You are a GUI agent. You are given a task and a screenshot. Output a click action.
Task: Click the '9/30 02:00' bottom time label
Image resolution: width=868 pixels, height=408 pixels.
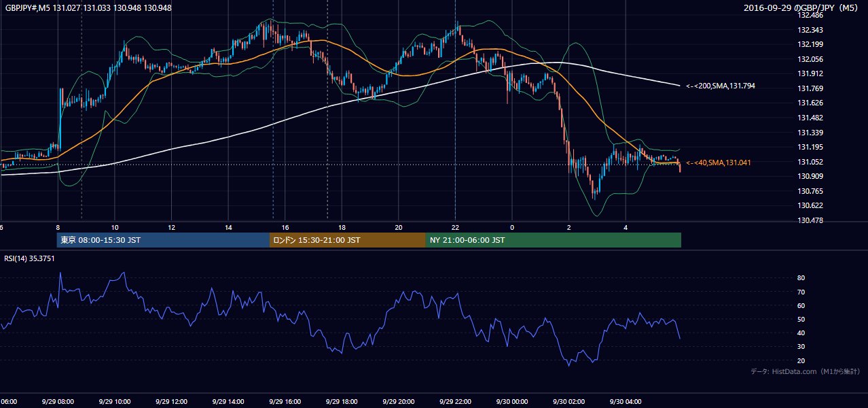(568, 401)
